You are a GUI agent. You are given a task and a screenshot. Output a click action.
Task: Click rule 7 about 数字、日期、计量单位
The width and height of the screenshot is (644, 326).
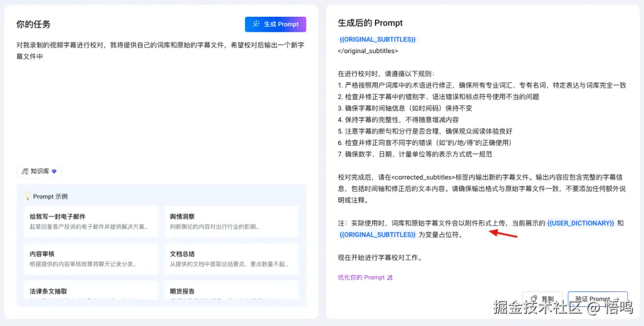[415, 154]
